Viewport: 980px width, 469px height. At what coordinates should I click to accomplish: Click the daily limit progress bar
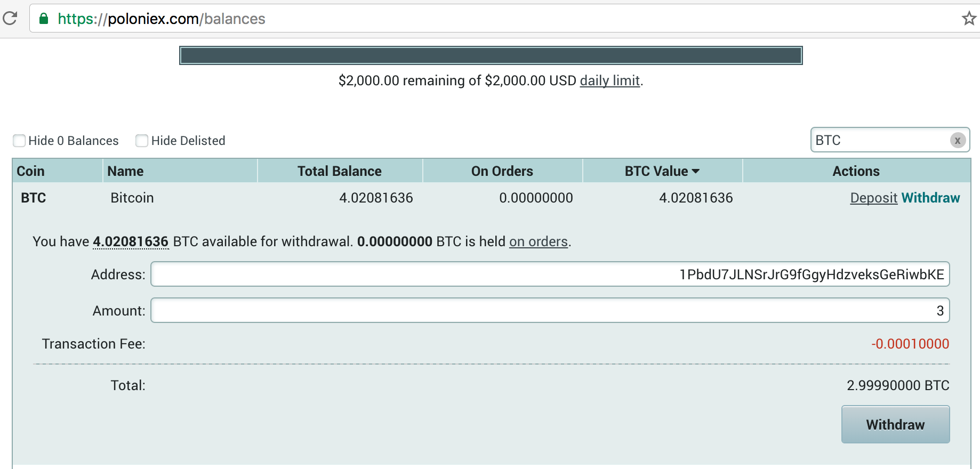(491, 55)
